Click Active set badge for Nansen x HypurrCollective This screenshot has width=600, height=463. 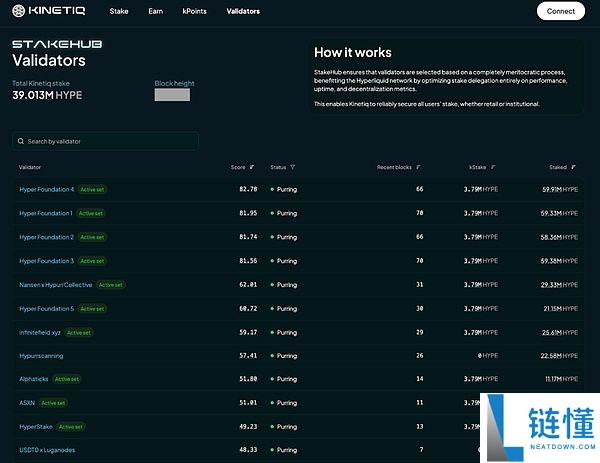click(111, 285)
